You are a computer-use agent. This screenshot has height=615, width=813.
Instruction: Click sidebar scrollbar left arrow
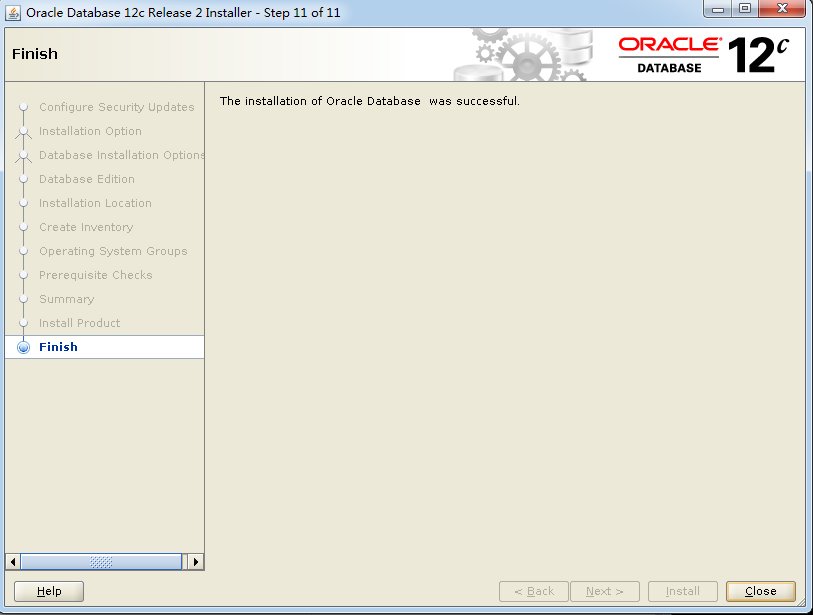(13, 562)
